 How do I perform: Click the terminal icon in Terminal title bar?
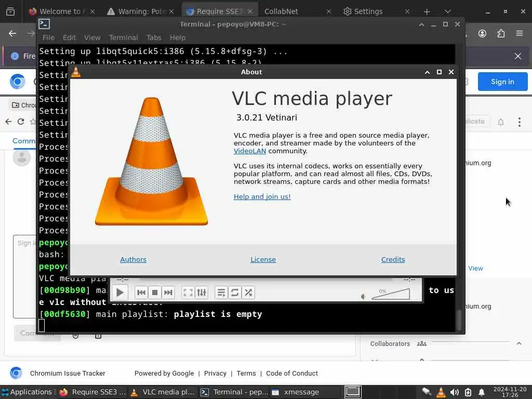(45, 24)
